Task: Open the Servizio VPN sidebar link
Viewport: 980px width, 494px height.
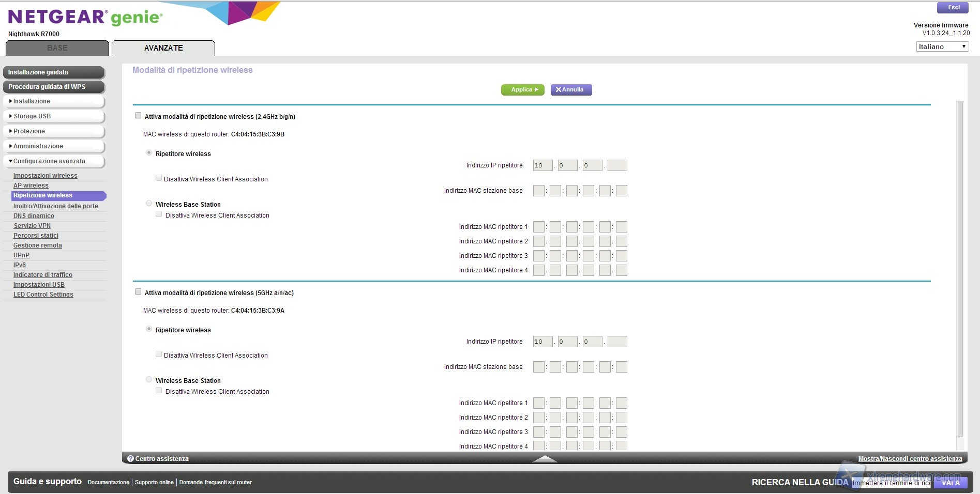Action: pos(32,226)
